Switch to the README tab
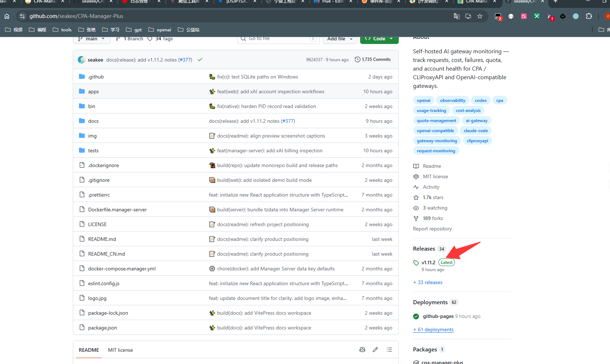The width and height of the screenshot is (610, 364). click(x=89, y=350)
